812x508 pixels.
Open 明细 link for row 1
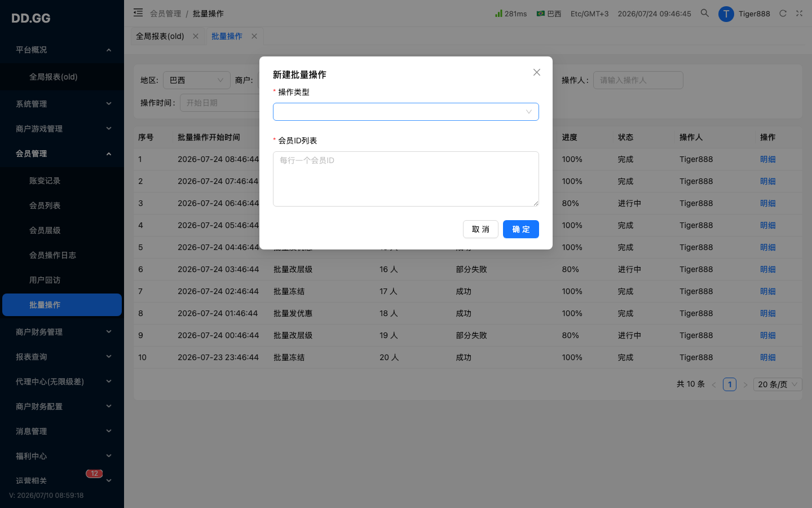point(767,159)
